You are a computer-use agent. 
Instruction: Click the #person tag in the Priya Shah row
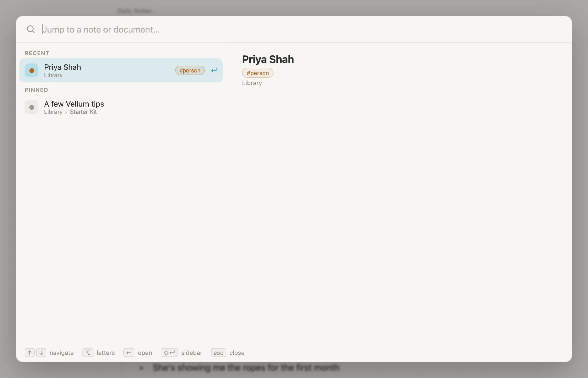pyautogui.click(x=190, y=70)
